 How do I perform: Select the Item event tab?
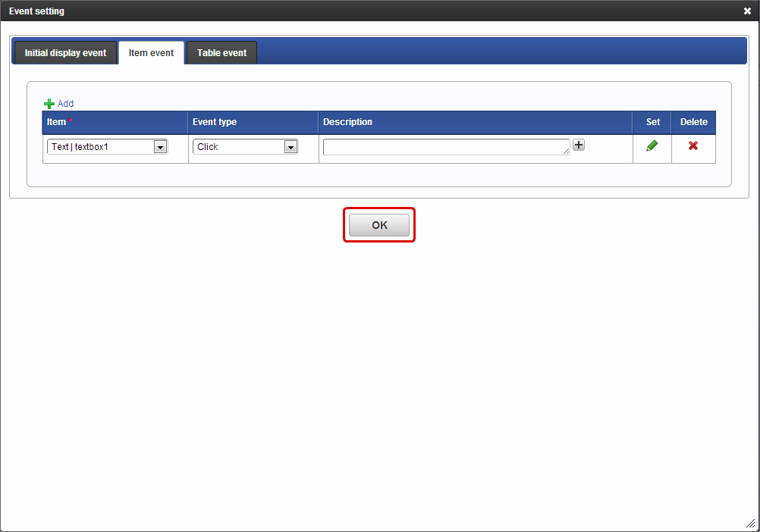pos(151,53)
